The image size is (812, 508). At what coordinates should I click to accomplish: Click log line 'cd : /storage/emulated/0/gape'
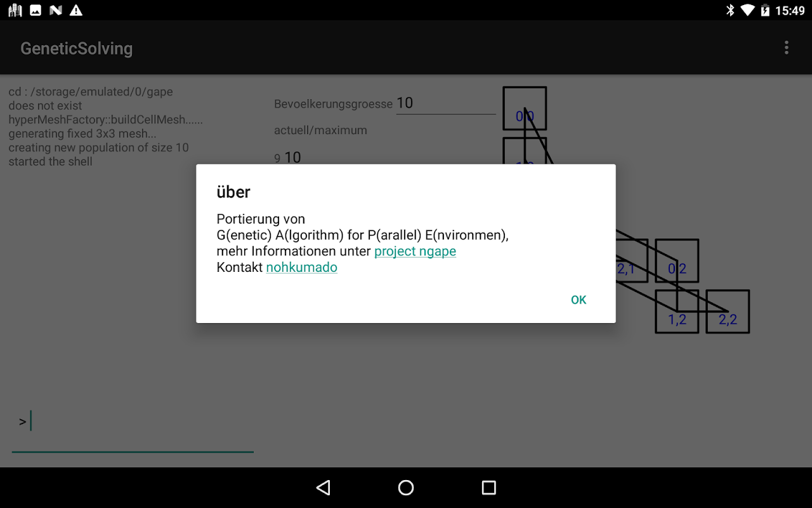tap(91, 92)
